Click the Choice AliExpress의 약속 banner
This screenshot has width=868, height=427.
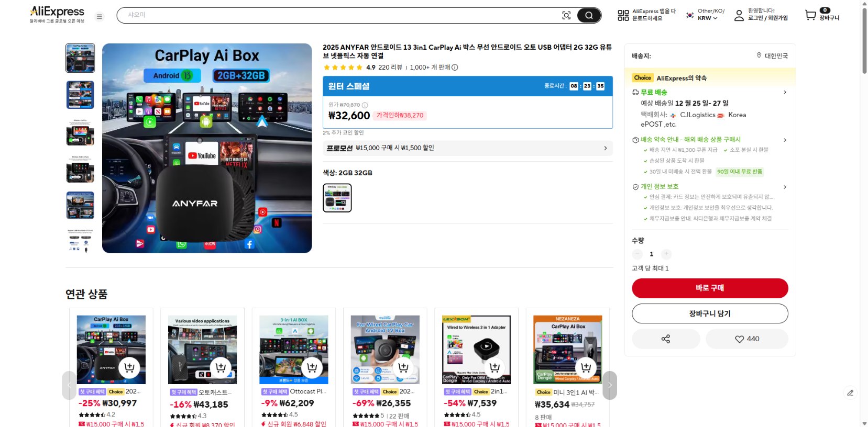[x=710, y=78]
